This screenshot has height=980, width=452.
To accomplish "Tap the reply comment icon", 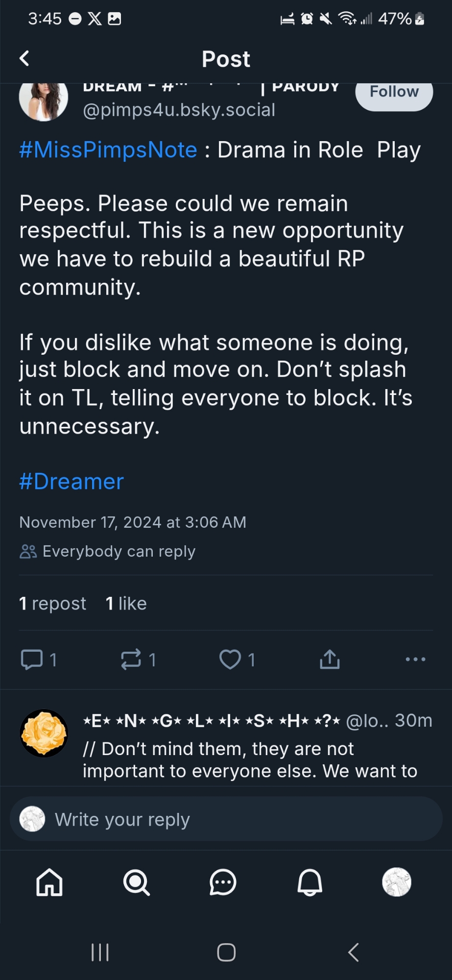I will click(x=32, y=660).
